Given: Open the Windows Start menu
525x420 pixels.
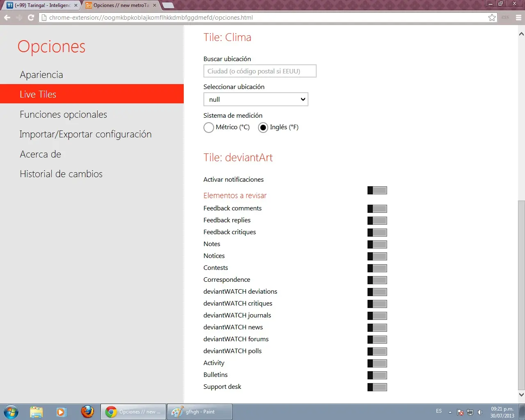Looking at the screenshot, I should (x=11, y=412).
